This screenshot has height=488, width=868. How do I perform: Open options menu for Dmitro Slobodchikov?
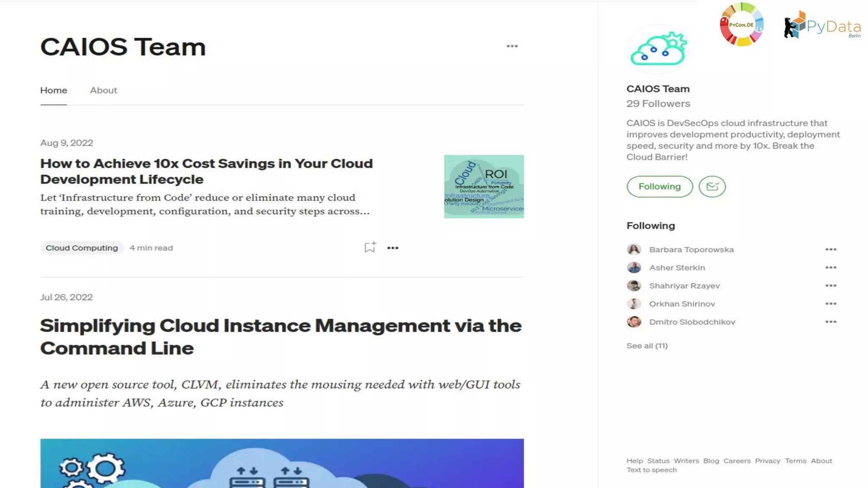click(x=831, y=322)
